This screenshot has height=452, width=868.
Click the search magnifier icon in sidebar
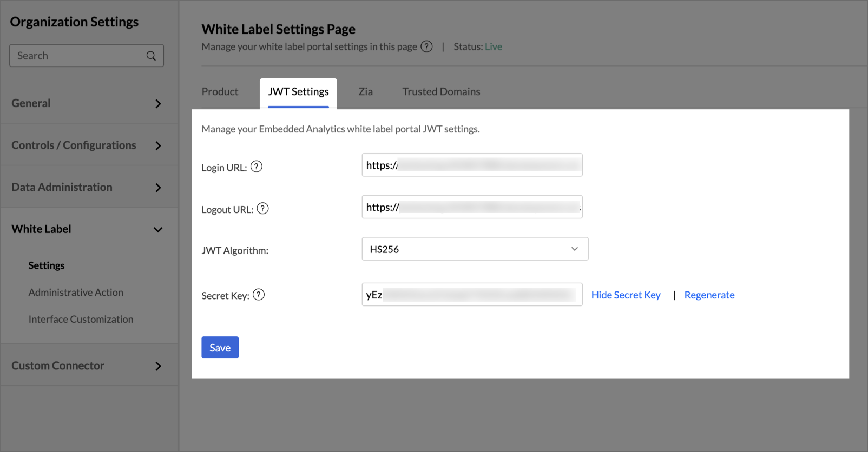click(x=151, y=56)
